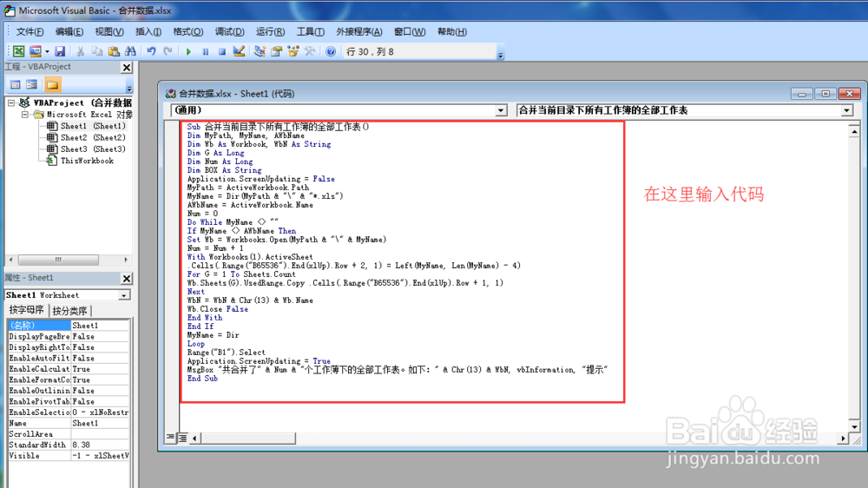Open the Sheet1 Worksheet object dropdown

[x=124, y=295]
